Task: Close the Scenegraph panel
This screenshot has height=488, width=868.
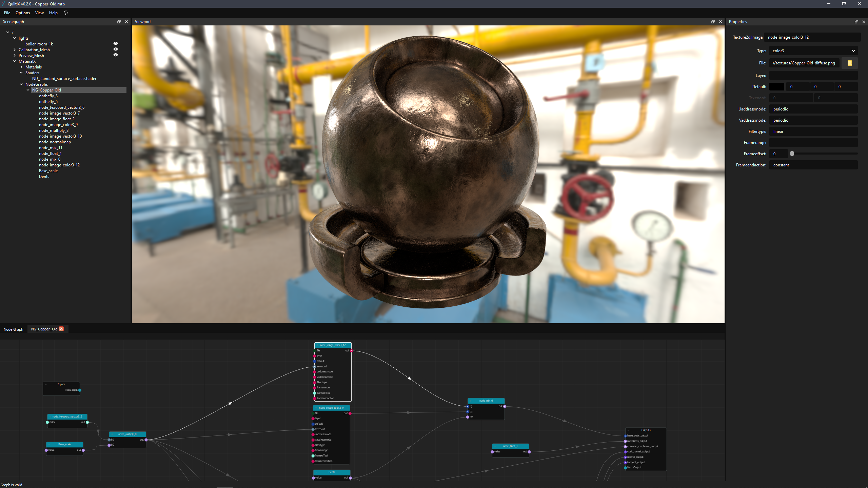Action: pos(126,22)
